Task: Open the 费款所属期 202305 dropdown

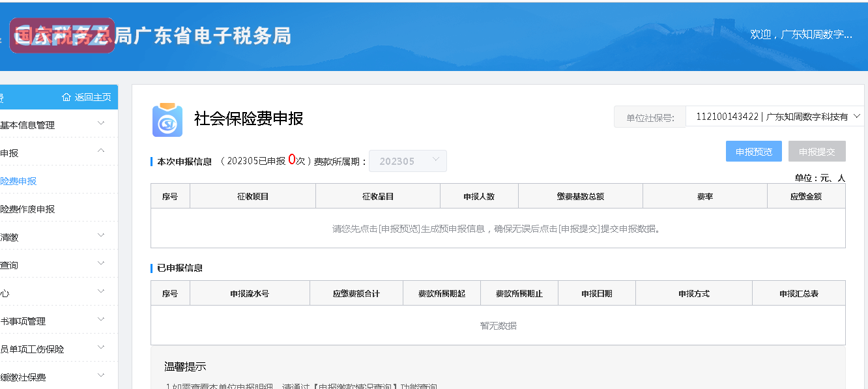Action: 407,161
